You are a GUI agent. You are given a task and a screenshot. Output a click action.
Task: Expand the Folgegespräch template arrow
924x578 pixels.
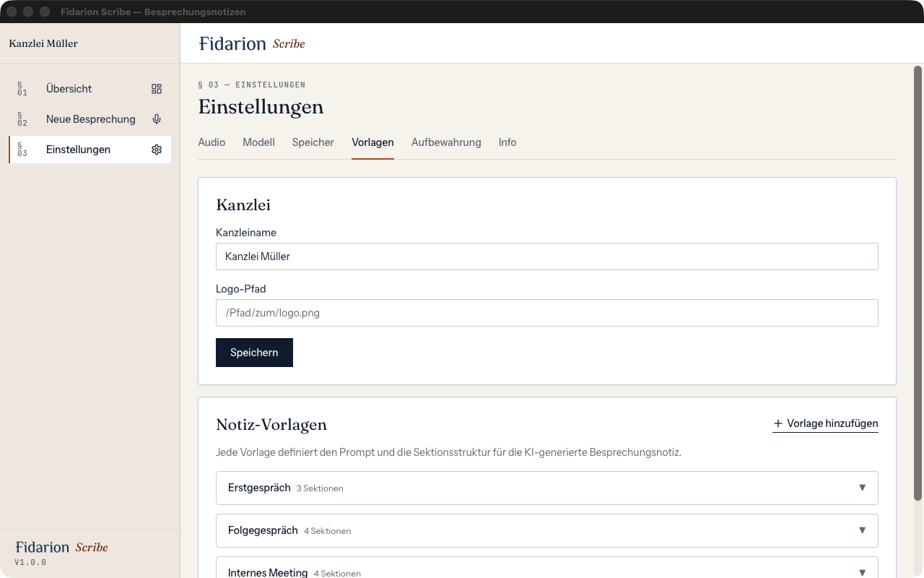pos(862,530)
